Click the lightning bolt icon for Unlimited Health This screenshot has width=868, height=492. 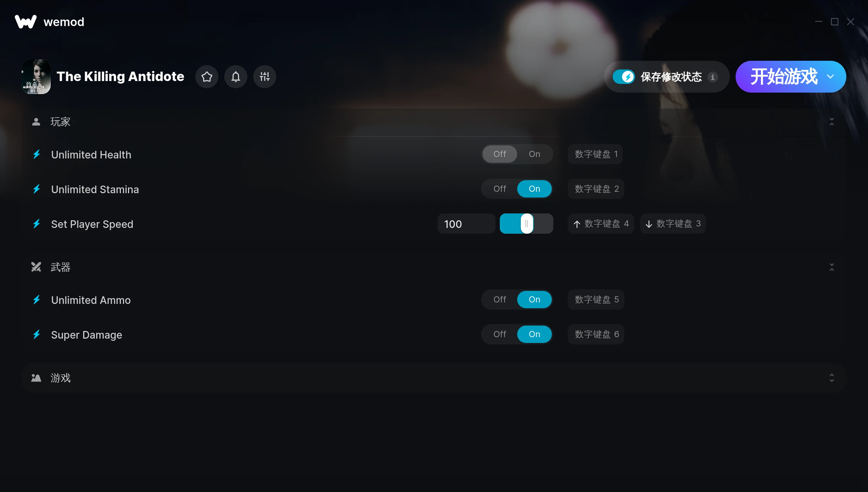pos(37,154)
